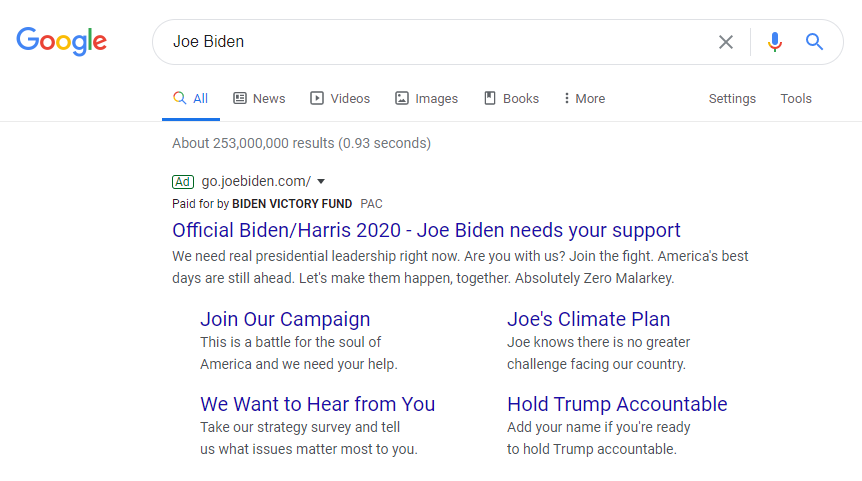The image size is (862, 481).
Task: Clear the search box text
Action: [x=726, y=42]
